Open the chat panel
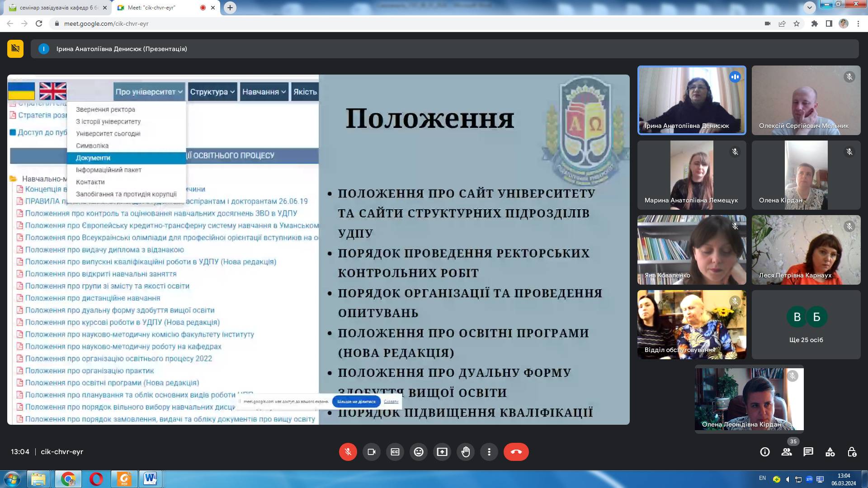The width and height of the screenshot is (868, 488). pos(808,452)
